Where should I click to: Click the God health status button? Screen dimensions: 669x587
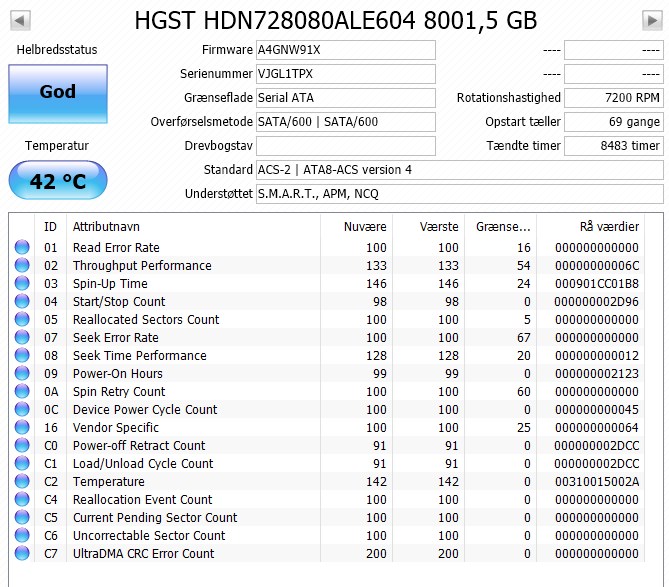click(x=58, y=94)
